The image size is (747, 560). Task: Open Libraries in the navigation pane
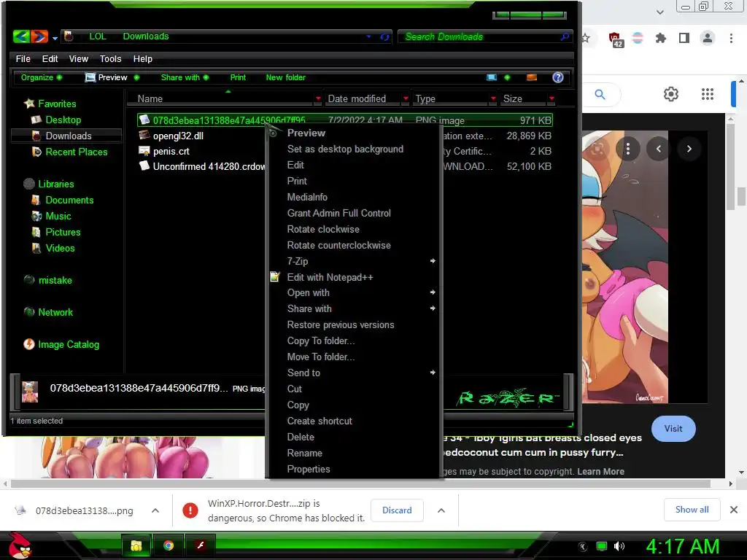pos(49,184)
